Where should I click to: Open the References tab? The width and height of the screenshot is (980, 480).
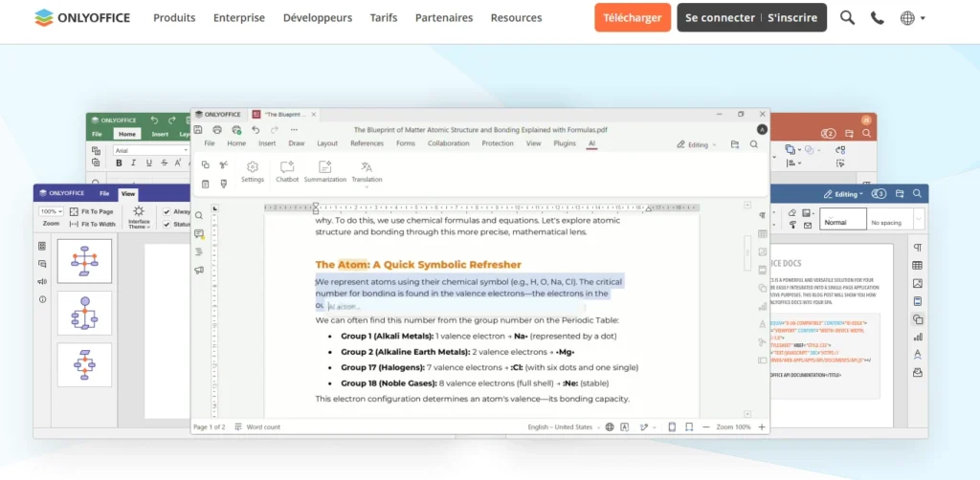click(x=367, y=143)
